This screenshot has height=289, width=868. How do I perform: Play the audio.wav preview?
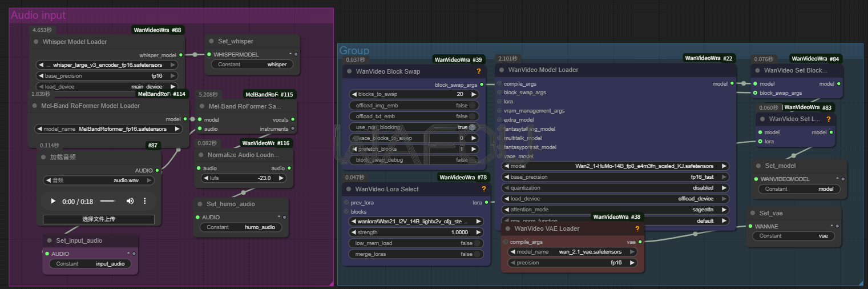pyautogui.click(x=54, y=201)
